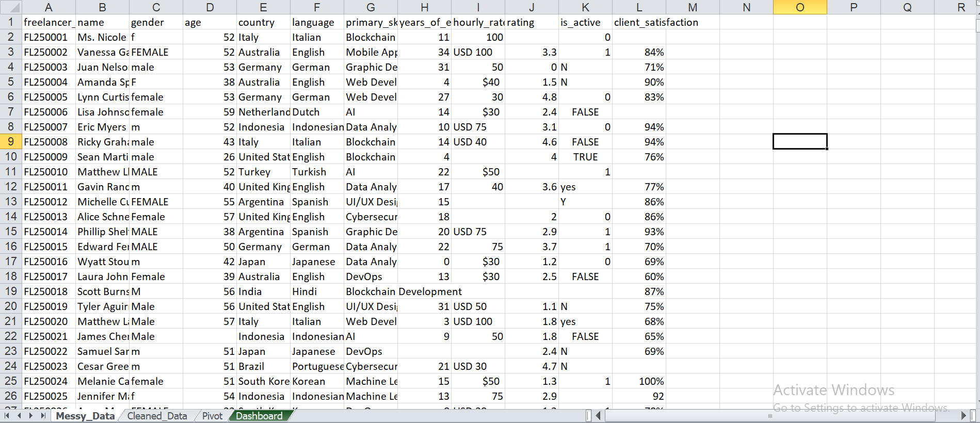Select column C header
This screenshot has height=423, width=980.
point(156,7)
